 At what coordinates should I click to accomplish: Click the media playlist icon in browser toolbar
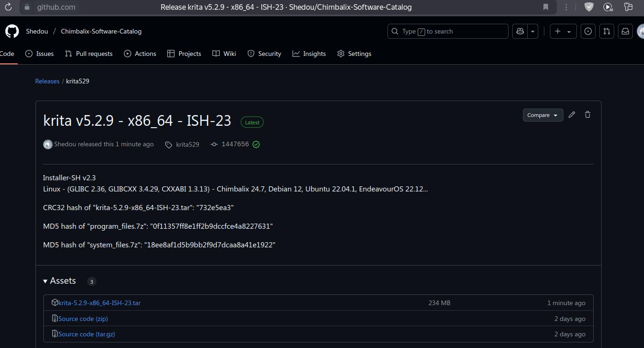[x=608, y=7]
